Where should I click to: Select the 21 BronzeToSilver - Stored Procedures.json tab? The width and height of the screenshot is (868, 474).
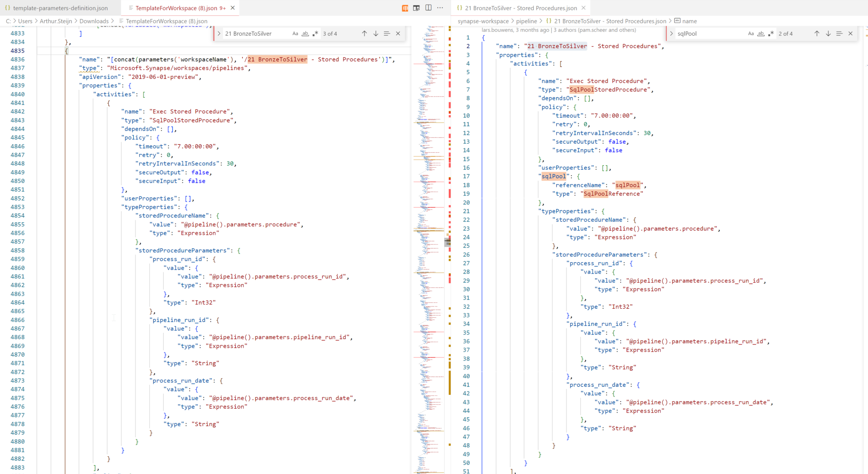coord(521,8)
